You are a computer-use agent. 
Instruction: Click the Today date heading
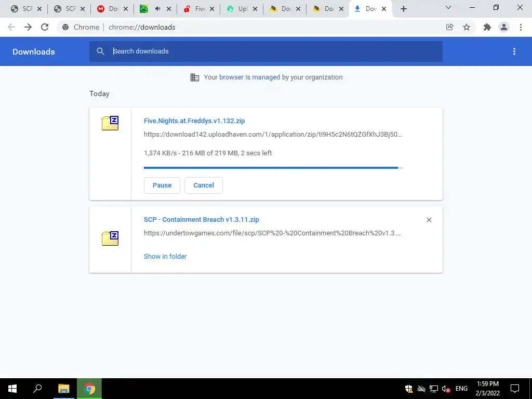[99, 94]
